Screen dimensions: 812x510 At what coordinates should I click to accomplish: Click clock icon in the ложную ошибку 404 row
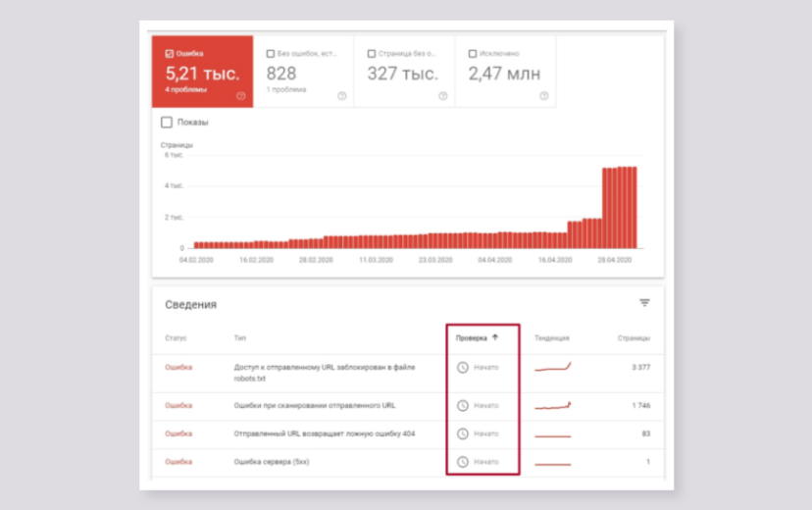463,433
